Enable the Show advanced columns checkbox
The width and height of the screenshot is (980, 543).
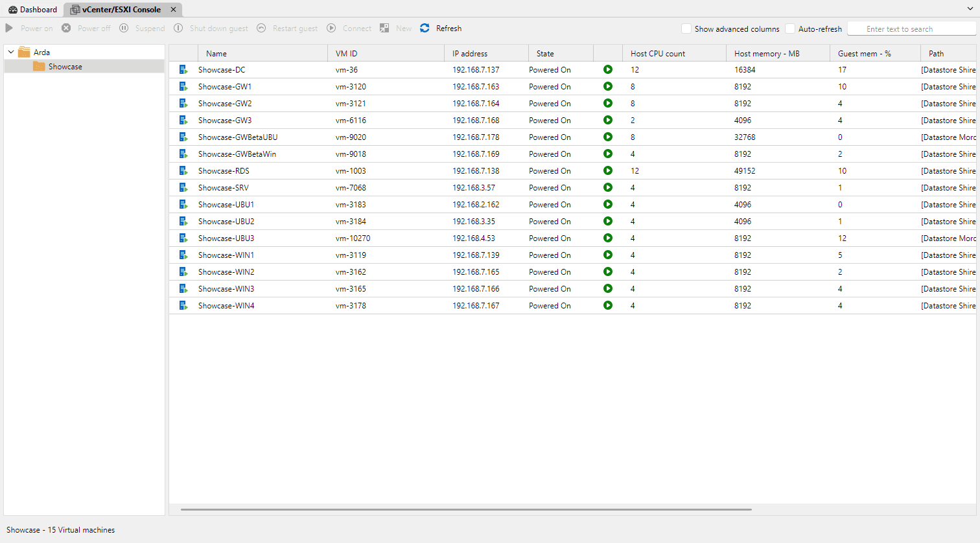(x=686, y=29)
